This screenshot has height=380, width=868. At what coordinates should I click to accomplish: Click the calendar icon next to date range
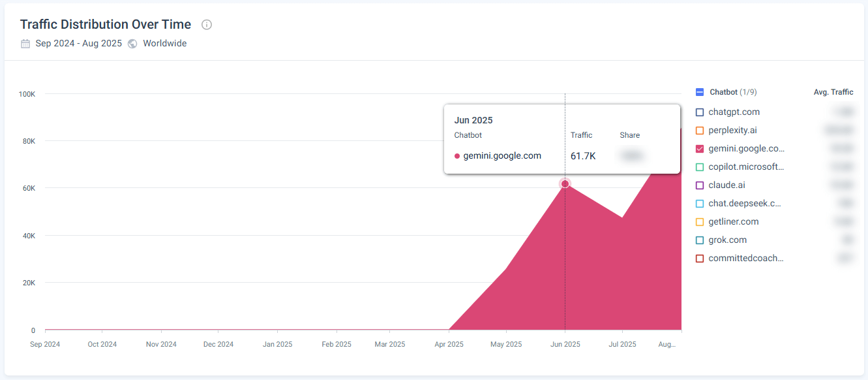(x=25, y=44)
